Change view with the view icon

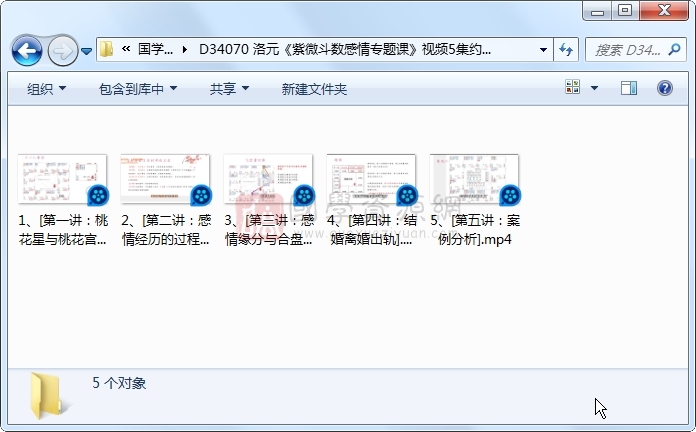click(573, 87)
